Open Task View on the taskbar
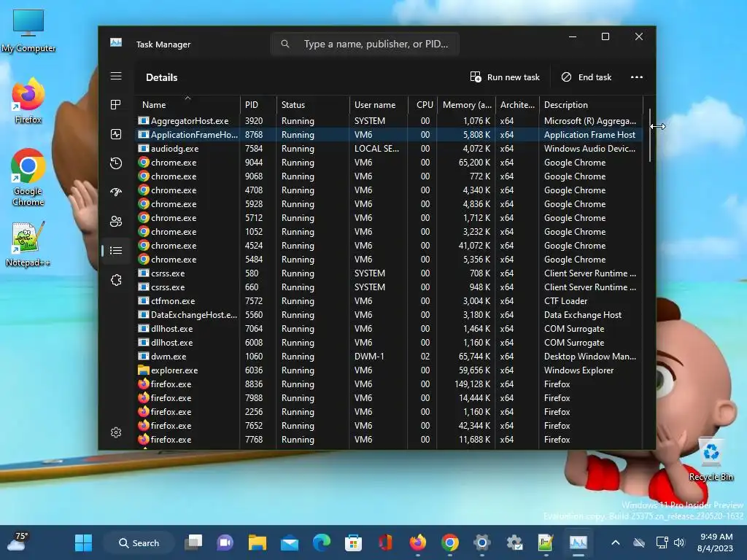Viewport: 747px width, 560px height. [193, 542]
